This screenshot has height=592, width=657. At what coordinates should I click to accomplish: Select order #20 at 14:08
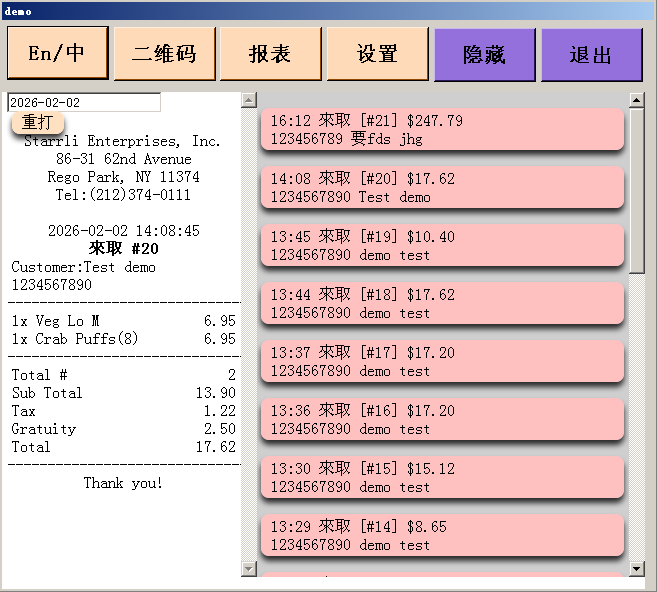(x=442, y=188)
